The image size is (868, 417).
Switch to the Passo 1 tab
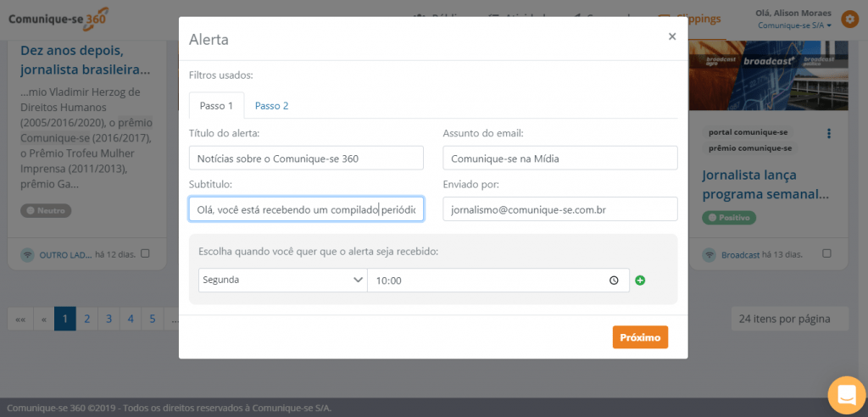pyautogui.click(x=216, y=106)
